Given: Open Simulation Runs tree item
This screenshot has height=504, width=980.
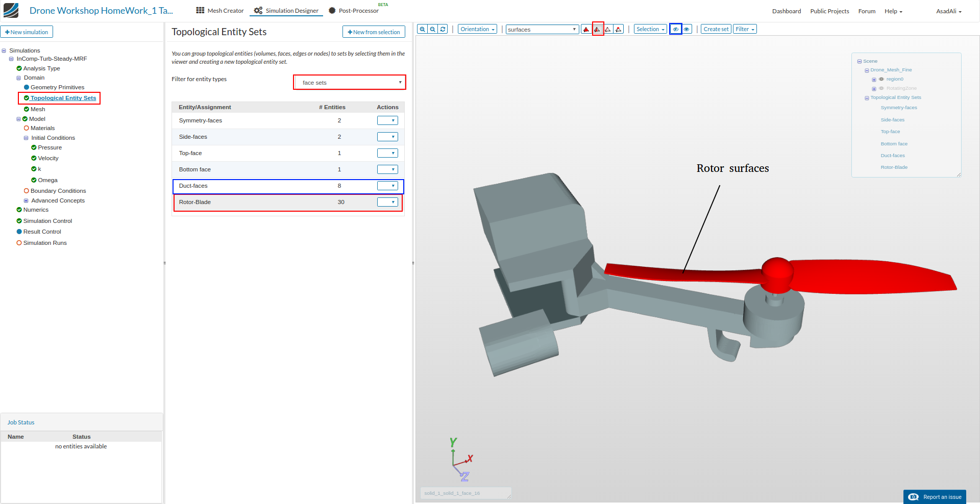Looking at the screenshot, I should (x=45, y=243).
